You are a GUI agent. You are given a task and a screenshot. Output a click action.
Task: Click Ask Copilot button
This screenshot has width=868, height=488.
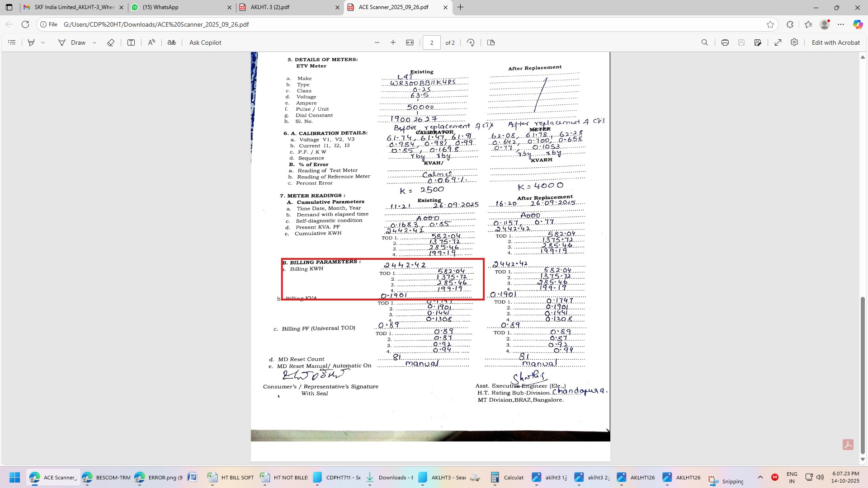coord(205,42)
